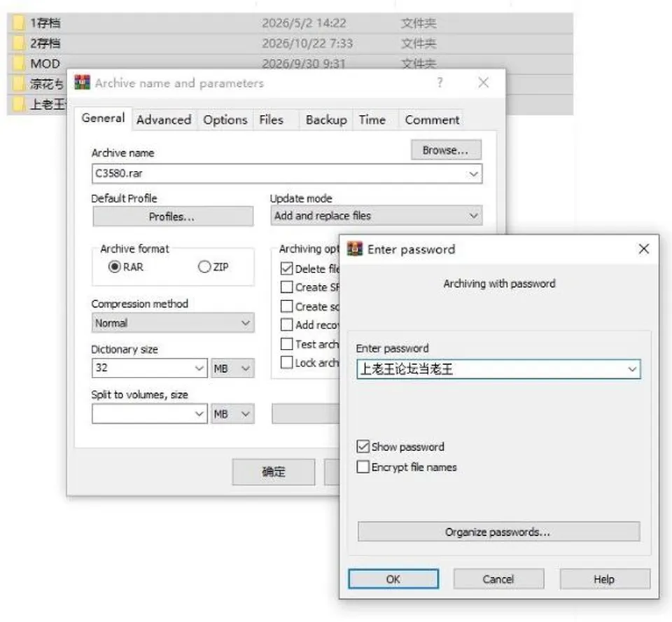This screenshot has height=622, width=672.
Task: Click the Organize passwords button
Action: coord(498,532)
